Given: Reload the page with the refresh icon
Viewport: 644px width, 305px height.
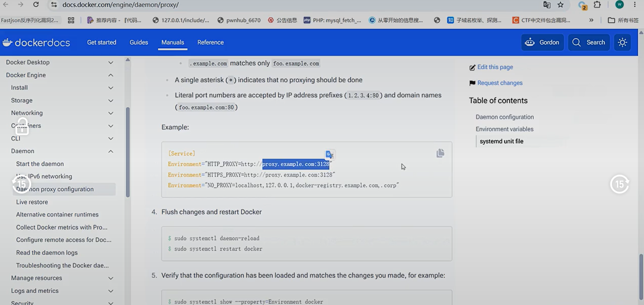Looking at the screenshot, I should pyautogui.click(x=36, y=5).
